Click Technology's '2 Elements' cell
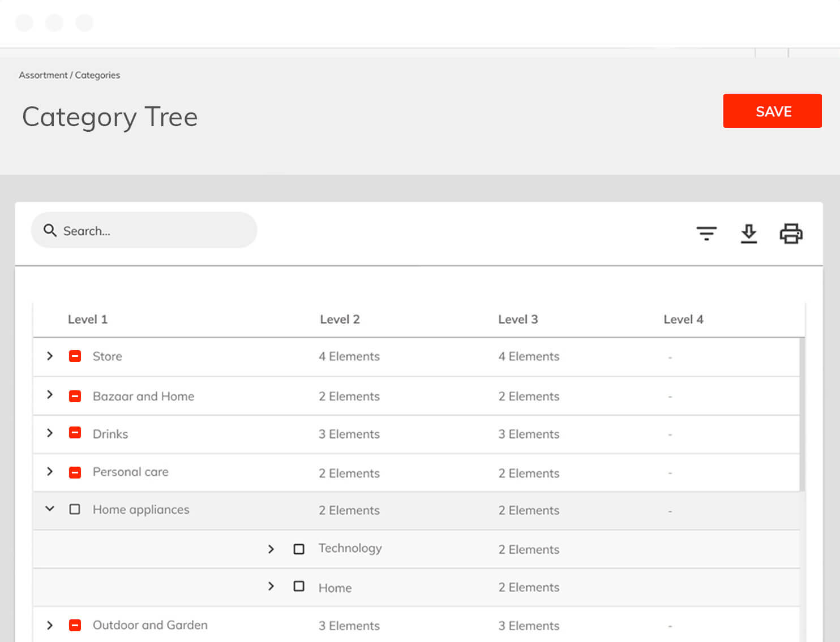Image resolution: width=840 pixels, height=642 pixels. 529,549
